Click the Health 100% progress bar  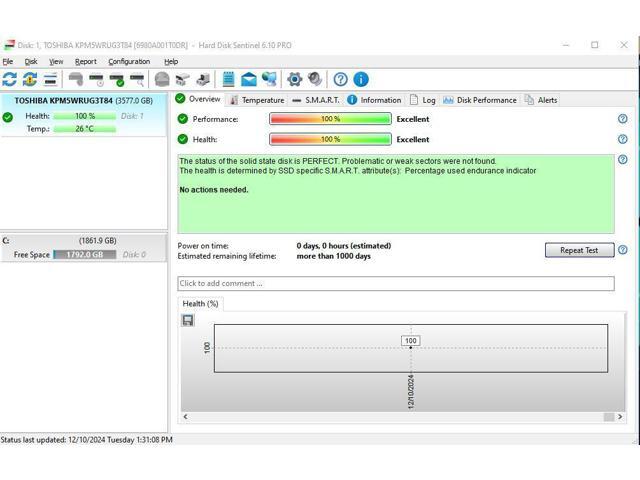(330, 139)
